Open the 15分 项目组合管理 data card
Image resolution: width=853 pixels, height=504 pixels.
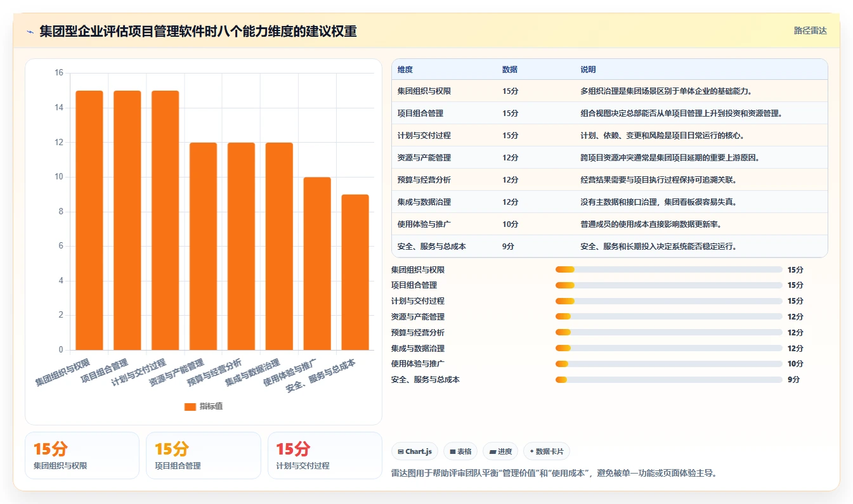204,455
